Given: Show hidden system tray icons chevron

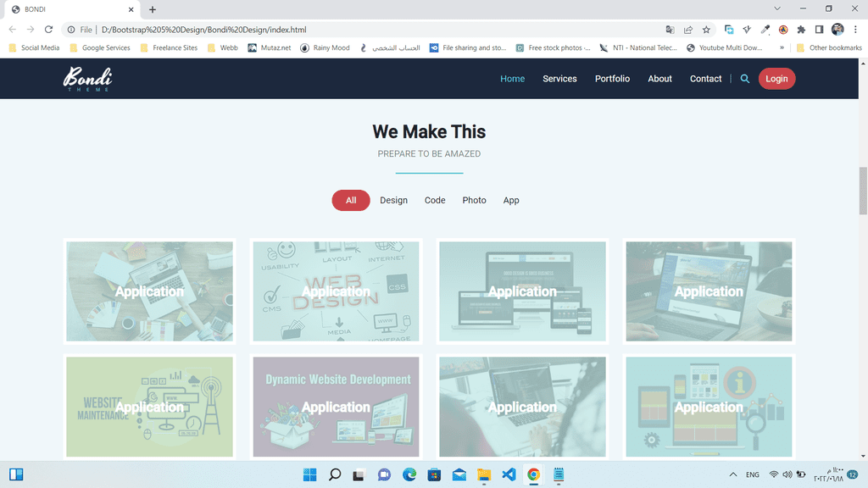Looking at the screenshot, I should (x=733, y=474).
